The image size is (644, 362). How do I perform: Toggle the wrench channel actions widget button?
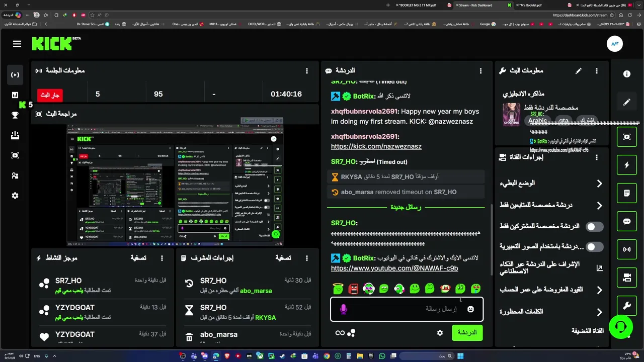627,306
